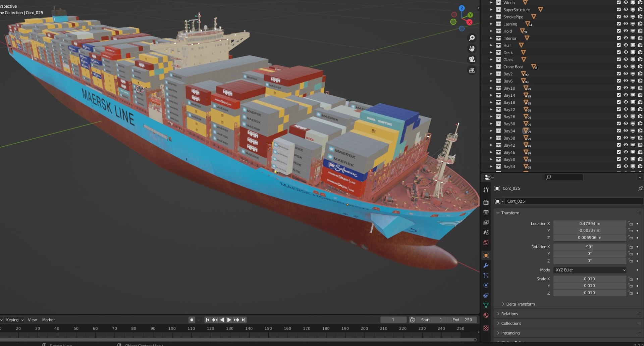Open the Object Data mesh tab
This screenshot has height=346, width=644.
tap(486, 305)
